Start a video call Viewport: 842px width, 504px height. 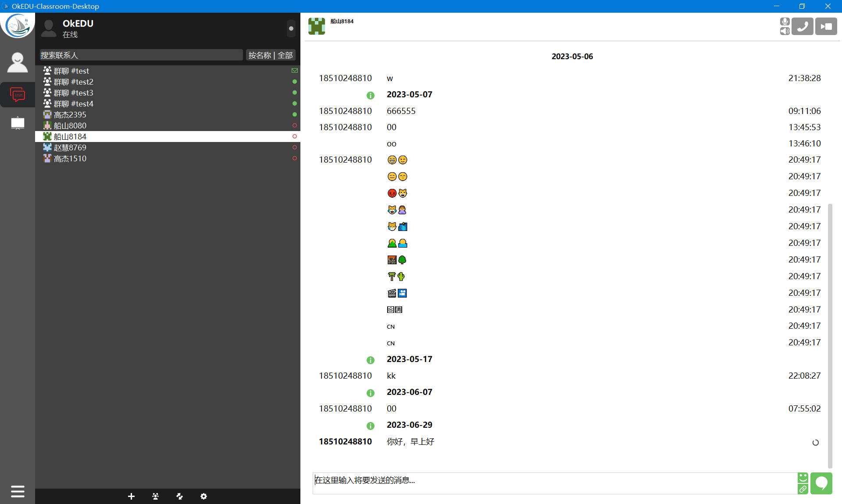(x=826, y=26)
